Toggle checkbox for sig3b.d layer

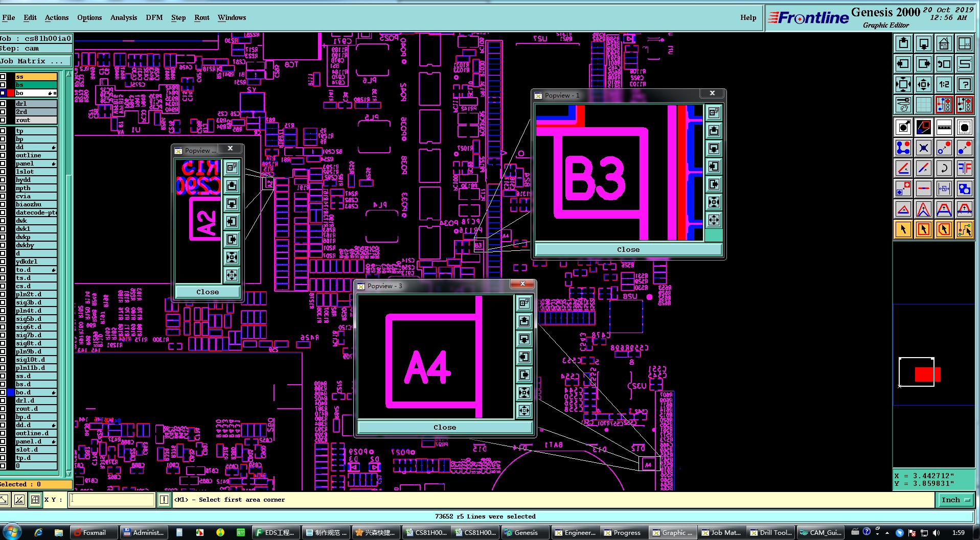(3, 302)
